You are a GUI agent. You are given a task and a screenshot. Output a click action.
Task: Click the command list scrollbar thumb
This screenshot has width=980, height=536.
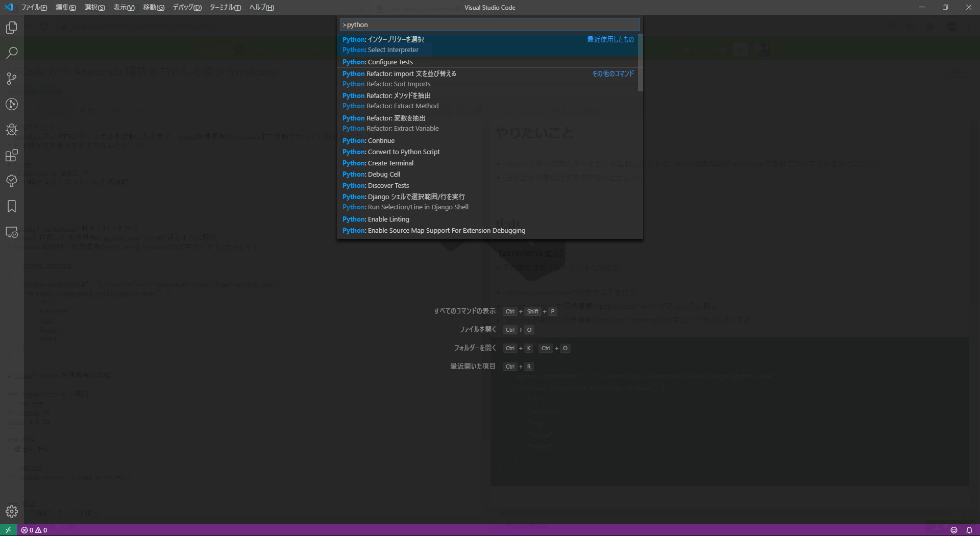pos(640,63)
